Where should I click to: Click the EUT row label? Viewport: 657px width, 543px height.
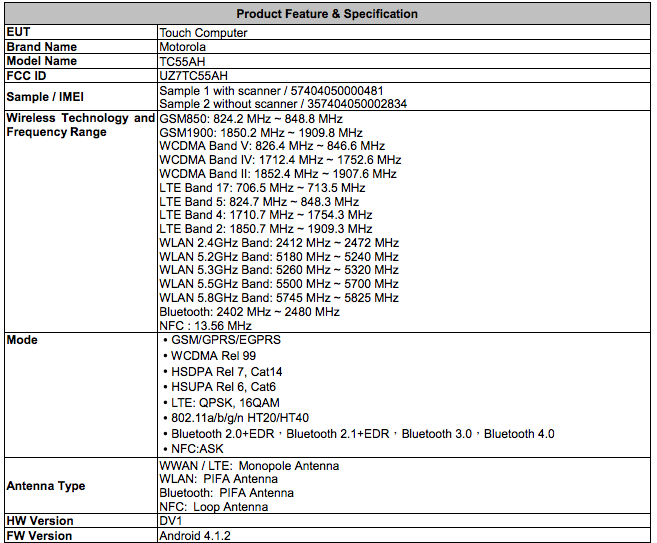(x=19, y=33)
